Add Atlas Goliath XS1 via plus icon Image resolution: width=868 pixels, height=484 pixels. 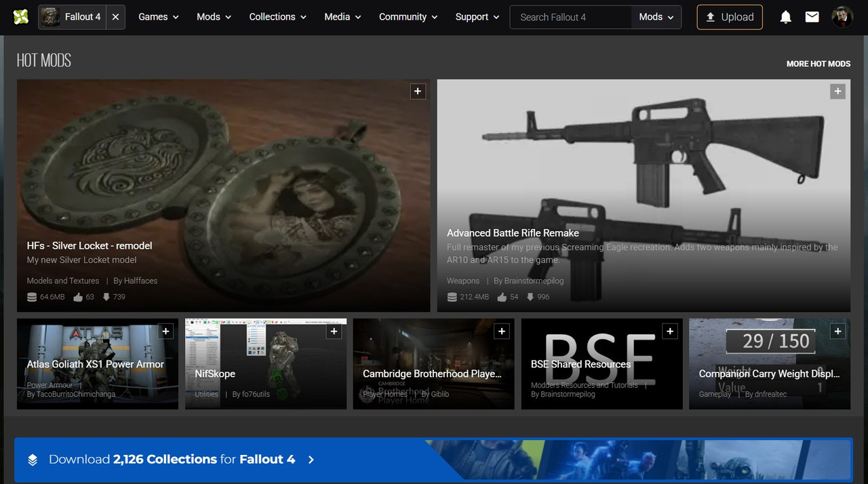(x=165, y=331)
